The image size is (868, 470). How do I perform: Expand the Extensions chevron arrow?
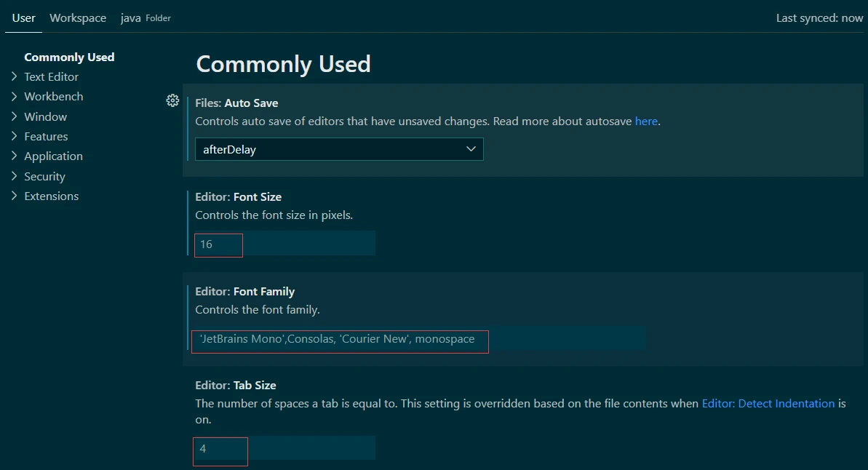[x=14, y=196]
